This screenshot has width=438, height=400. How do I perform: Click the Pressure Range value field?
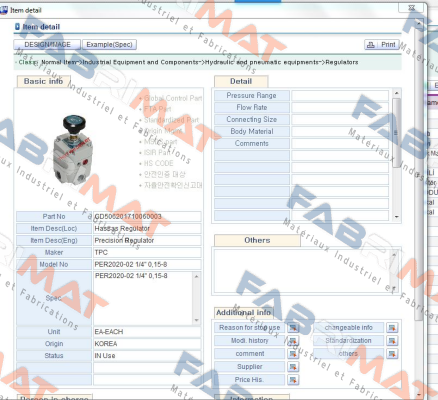tap(340, 95)
